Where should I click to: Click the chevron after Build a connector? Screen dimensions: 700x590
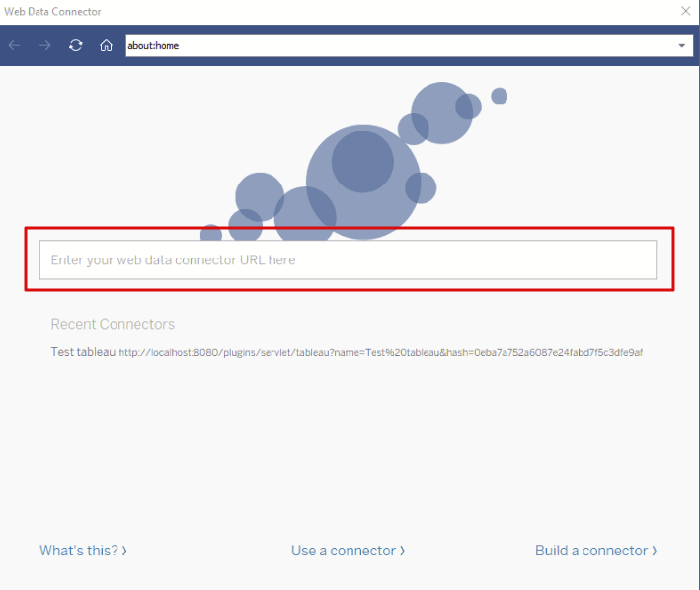[x=654, y=551]
